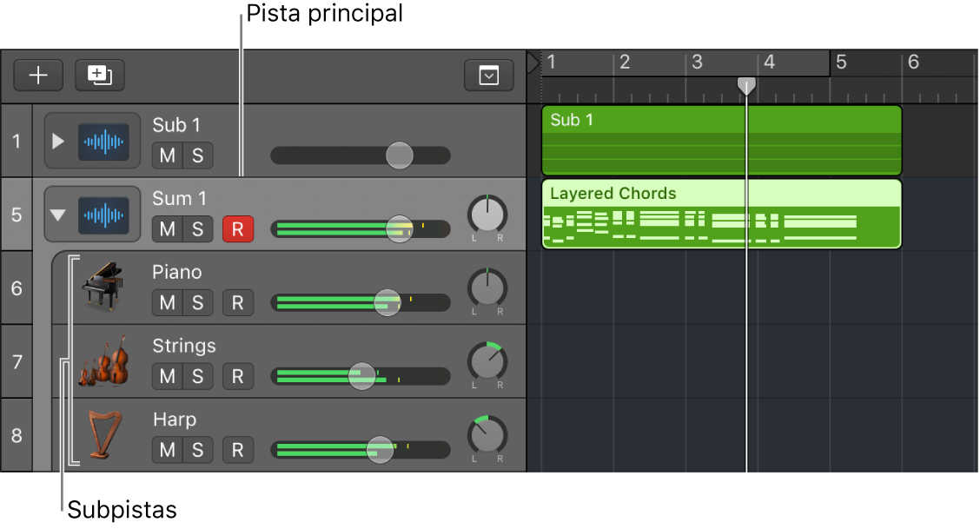Select the Piano instrument icon
Screen dimensions: 980x529
pyautogui.click(x=103, y=288)
